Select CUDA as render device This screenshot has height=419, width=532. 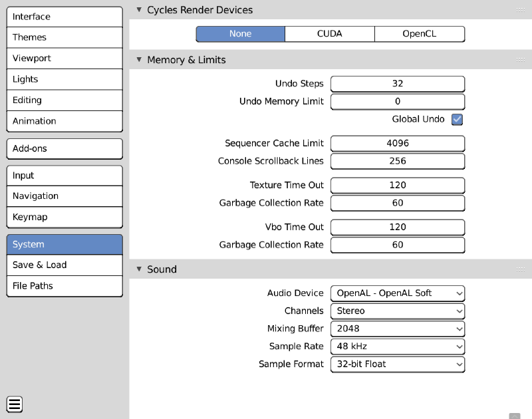330,34
